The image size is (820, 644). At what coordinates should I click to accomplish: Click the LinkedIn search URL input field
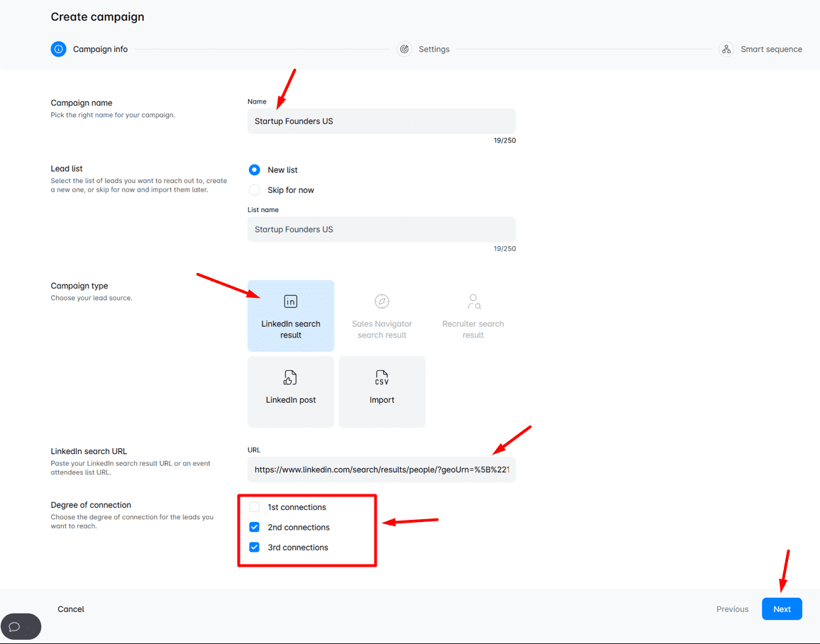pyautogui.click(x=382, y=470)
